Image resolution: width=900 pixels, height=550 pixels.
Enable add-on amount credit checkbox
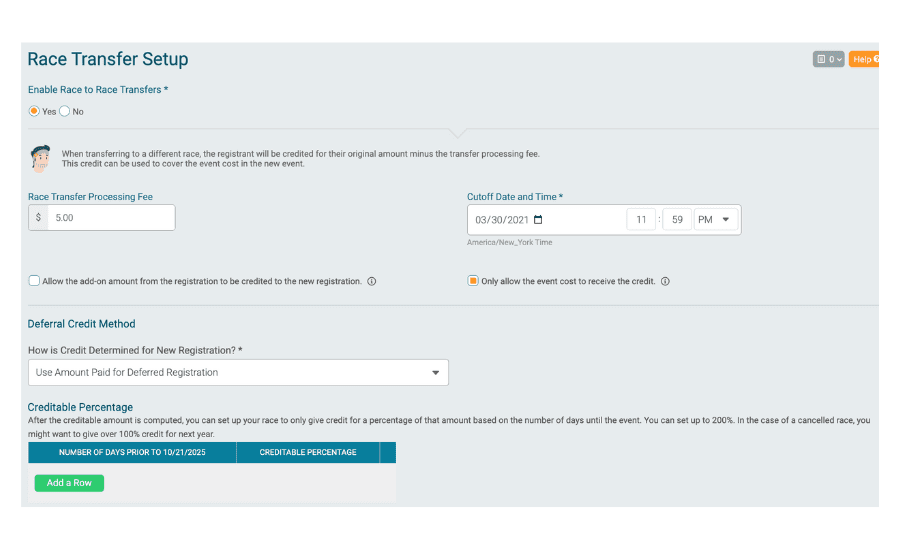(34, 281)
